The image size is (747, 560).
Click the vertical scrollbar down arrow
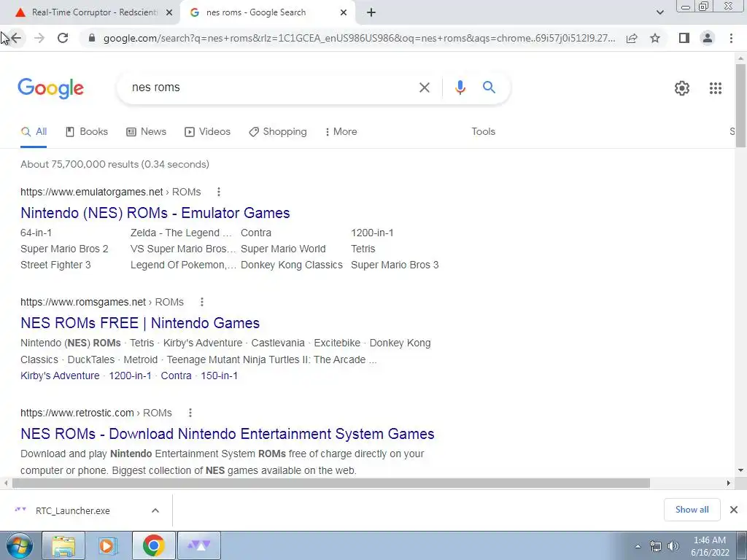pos(740,470)
